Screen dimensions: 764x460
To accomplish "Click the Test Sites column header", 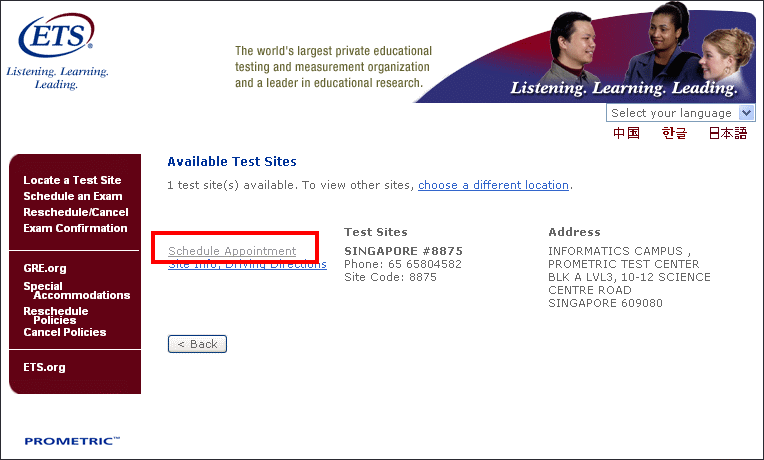I will [x=376, y=232].
